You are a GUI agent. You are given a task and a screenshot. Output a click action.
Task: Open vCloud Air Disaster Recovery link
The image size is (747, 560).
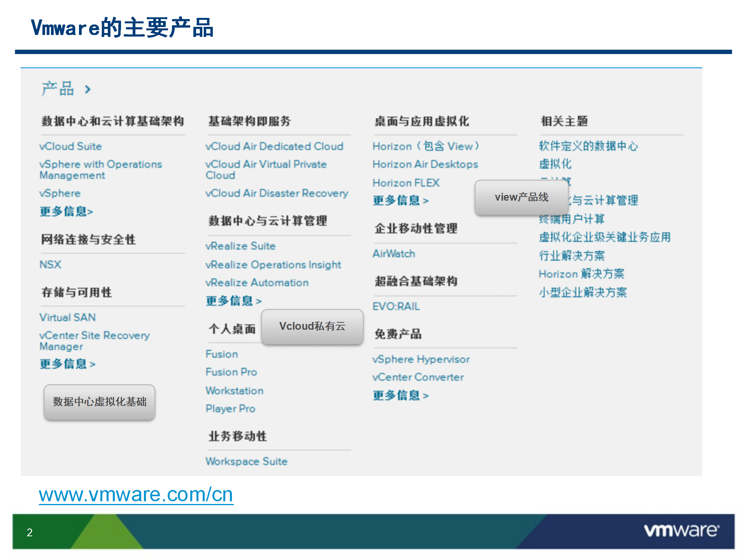277,193
